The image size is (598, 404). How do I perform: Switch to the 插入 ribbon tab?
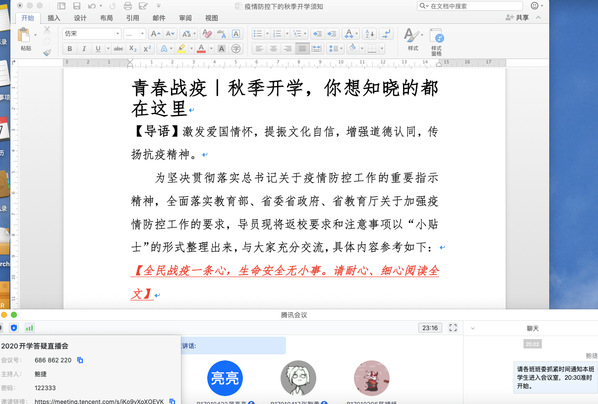(x=54, y=18)
